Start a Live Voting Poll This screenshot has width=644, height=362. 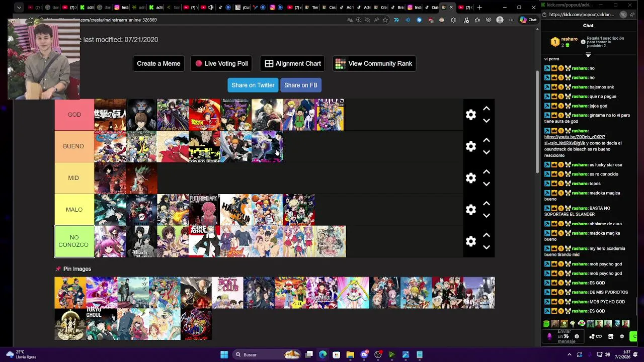coord(221,64)
